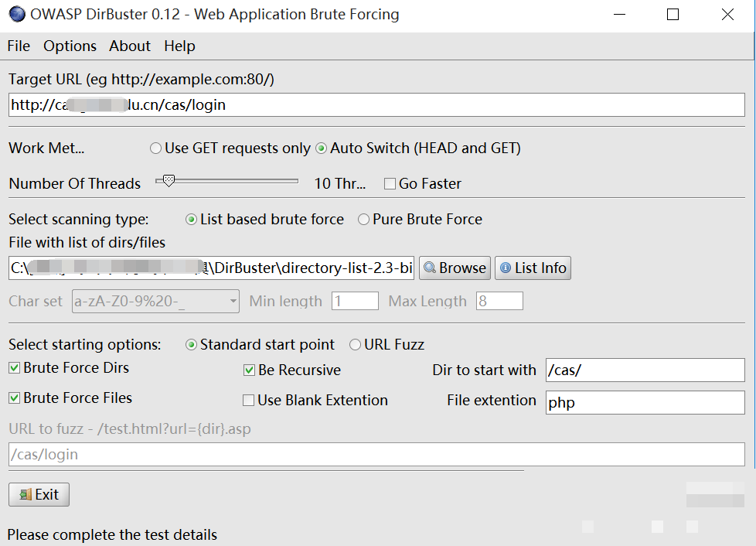Screen dimensions: 756x546
Task: Click the Exit button
Action: point(39,494)
